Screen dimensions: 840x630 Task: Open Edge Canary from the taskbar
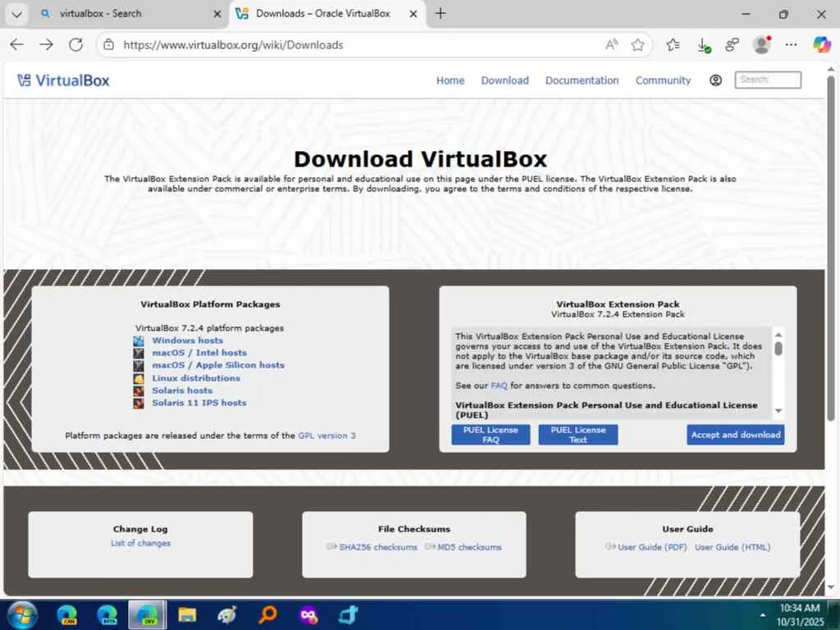67,615
